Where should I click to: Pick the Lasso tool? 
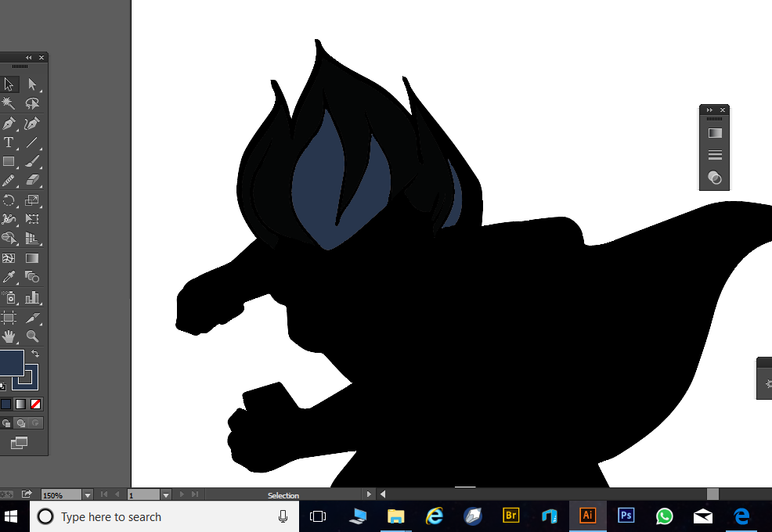32,102
